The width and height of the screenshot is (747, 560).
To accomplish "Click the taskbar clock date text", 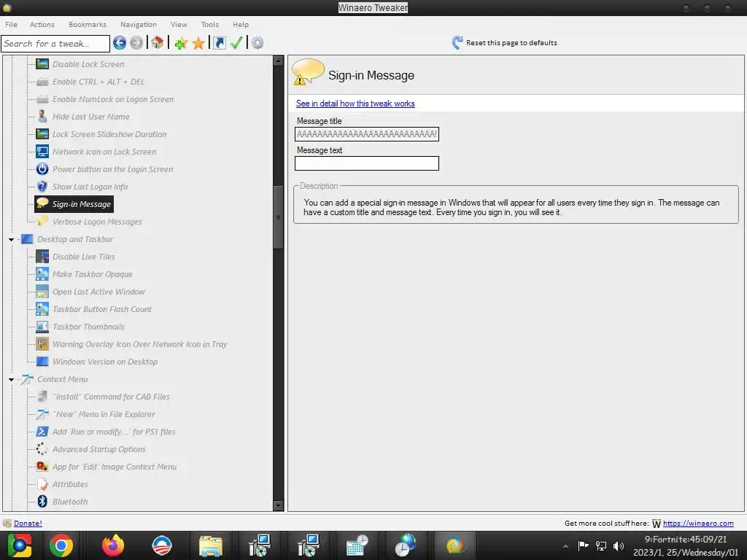I will pyautogui.click(x=686, y=553).
